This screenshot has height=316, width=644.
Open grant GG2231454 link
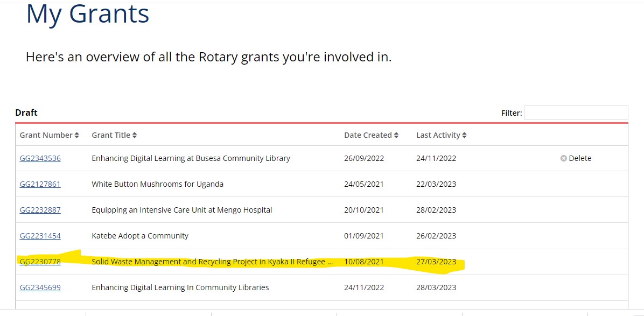(x=40, y=236)
